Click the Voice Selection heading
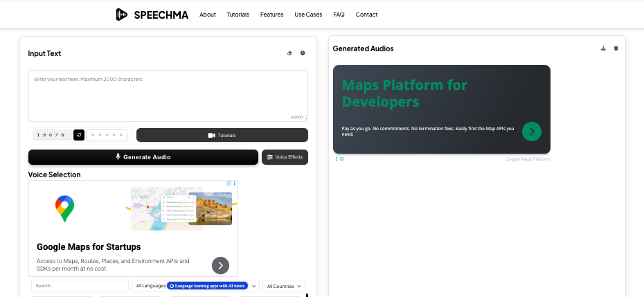Image resolution: width=644 pixels, height=297 pixels. pyautogui.click(x=54, y=174)
